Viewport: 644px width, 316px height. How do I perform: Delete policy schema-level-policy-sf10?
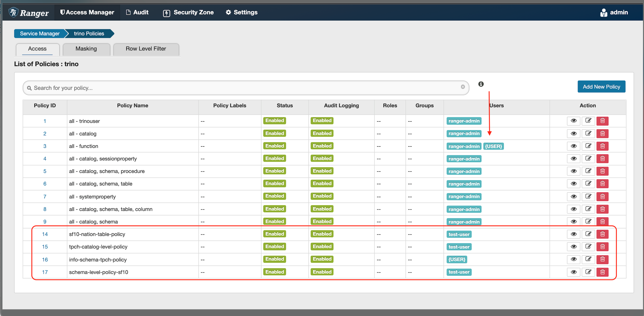602,272
